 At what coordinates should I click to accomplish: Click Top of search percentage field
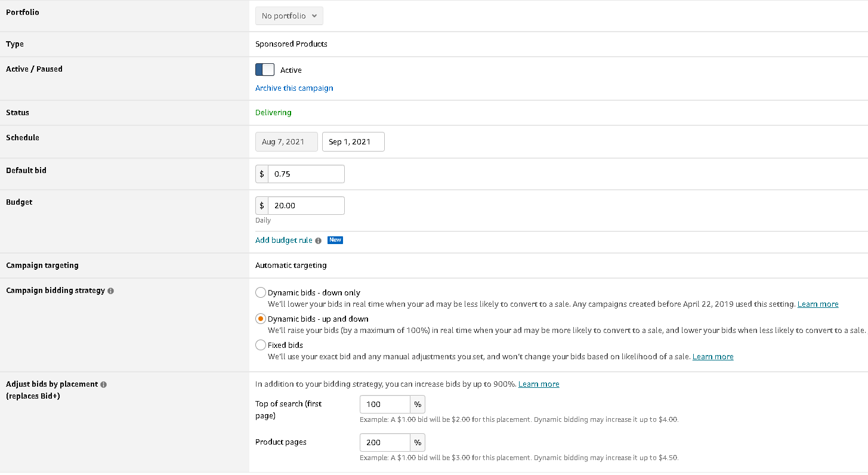pos(385,405)
